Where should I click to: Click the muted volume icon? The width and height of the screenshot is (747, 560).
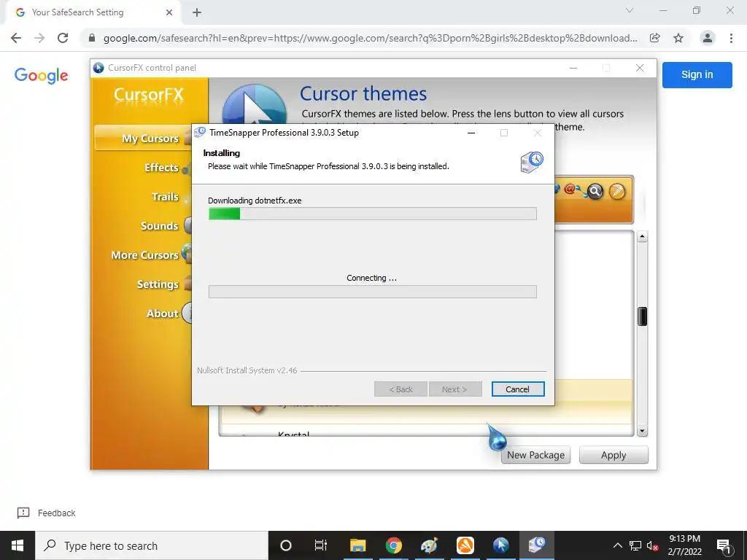tap(652, 545)
